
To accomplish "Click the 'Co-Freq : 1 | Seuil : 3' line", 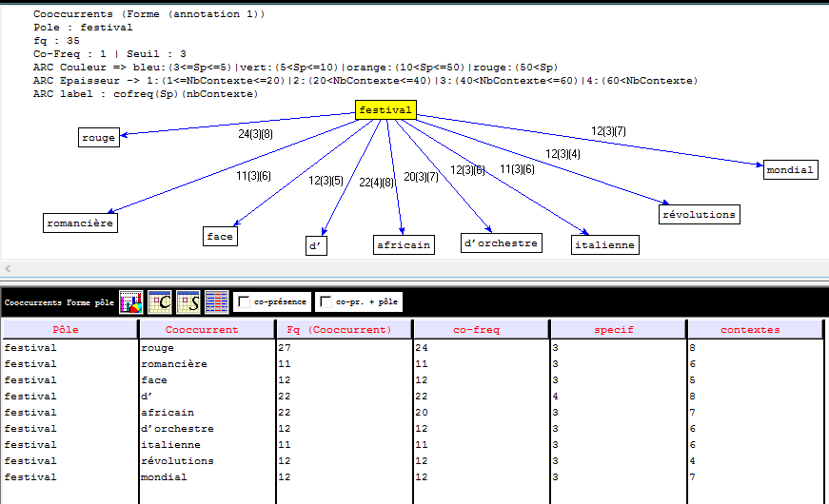I will click(x=109, y=54).
